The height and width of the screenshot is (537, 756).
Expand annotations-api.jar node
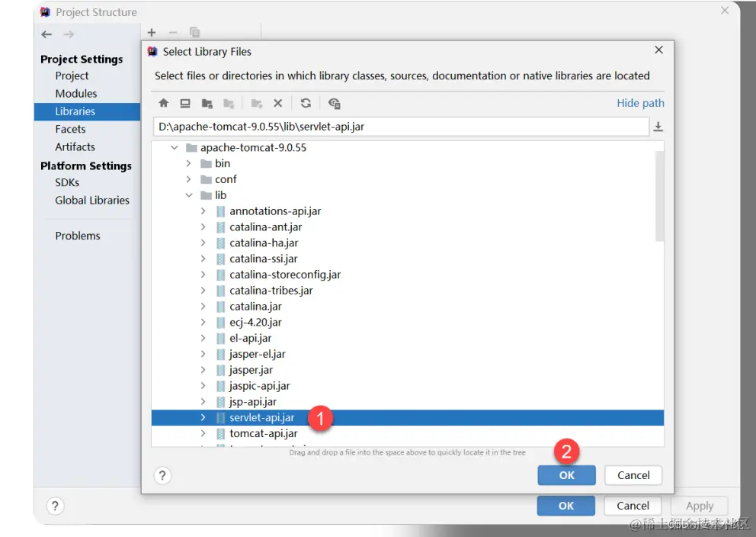[203, 211]
